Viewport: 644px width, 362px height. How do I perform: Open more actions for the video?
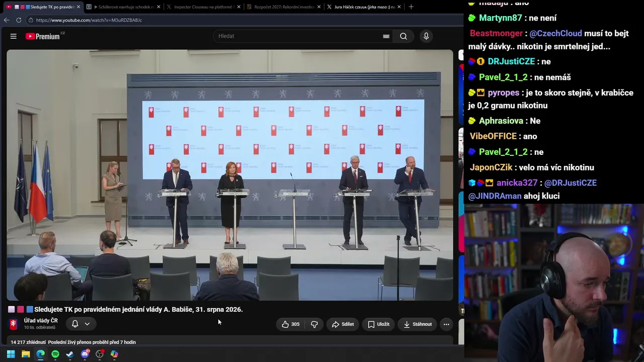click(x=446, y=324)
